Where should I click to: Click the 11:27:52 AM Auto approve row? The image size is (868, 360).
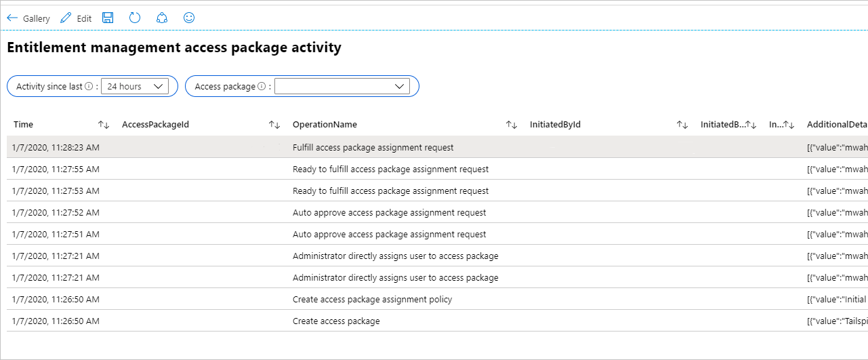[389, 212]
